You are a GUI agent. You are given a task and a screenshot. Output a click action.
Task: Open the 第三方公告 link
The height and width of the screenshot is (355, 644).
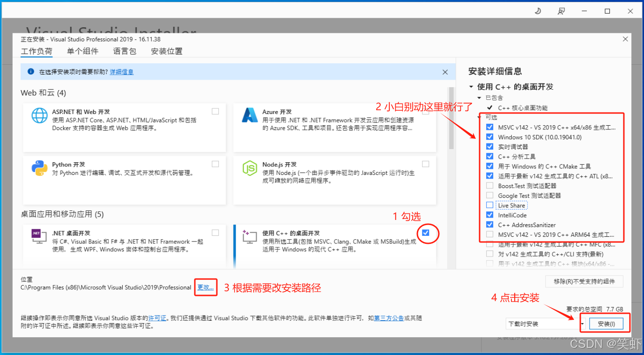click(x=389, y=318)
